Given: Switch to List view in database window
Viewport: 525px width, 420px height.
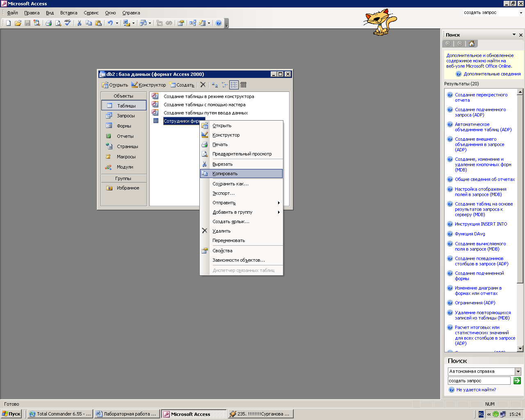Looking at the screenshot, I should click(x=234, y=85).
